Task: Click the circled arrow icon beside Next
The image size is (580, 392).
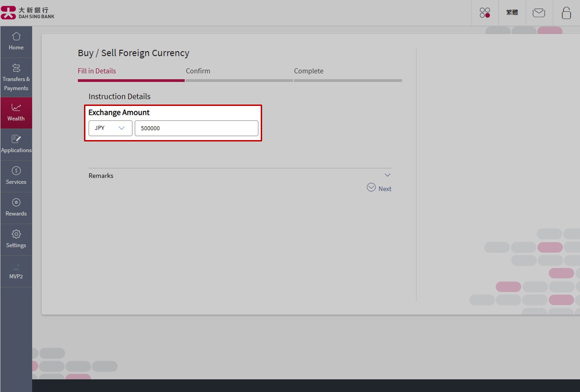Action: point(371,187)
